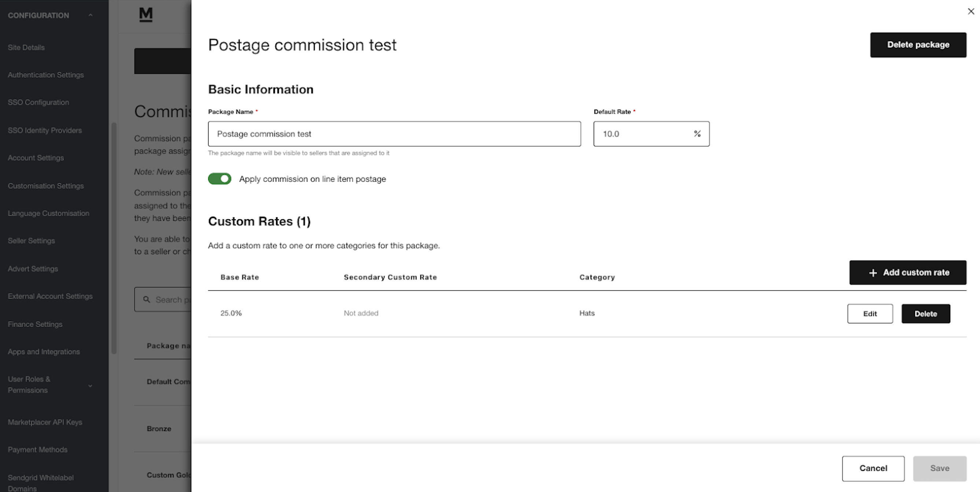Image resolution: width=980 pixels, height=492 pixels.
Task: Toggle Apply commission on line item postage
Action: click(x=220, y=179)
